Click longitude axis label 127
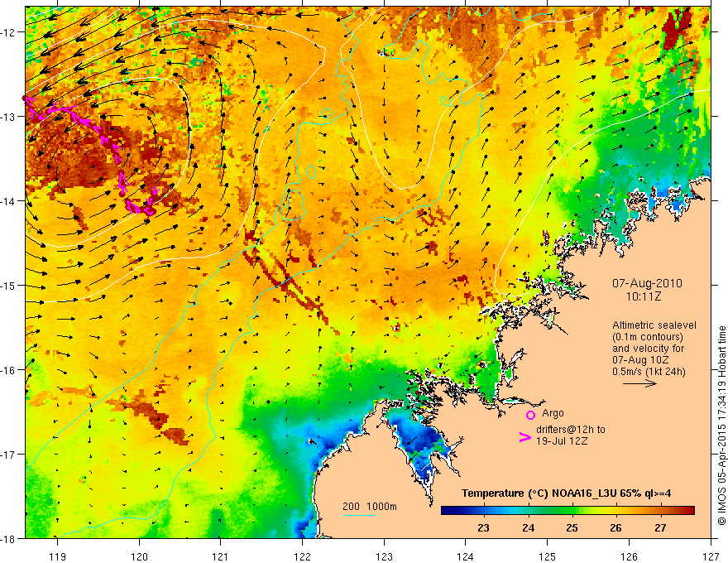728x563 pixels. click(711, 556)
